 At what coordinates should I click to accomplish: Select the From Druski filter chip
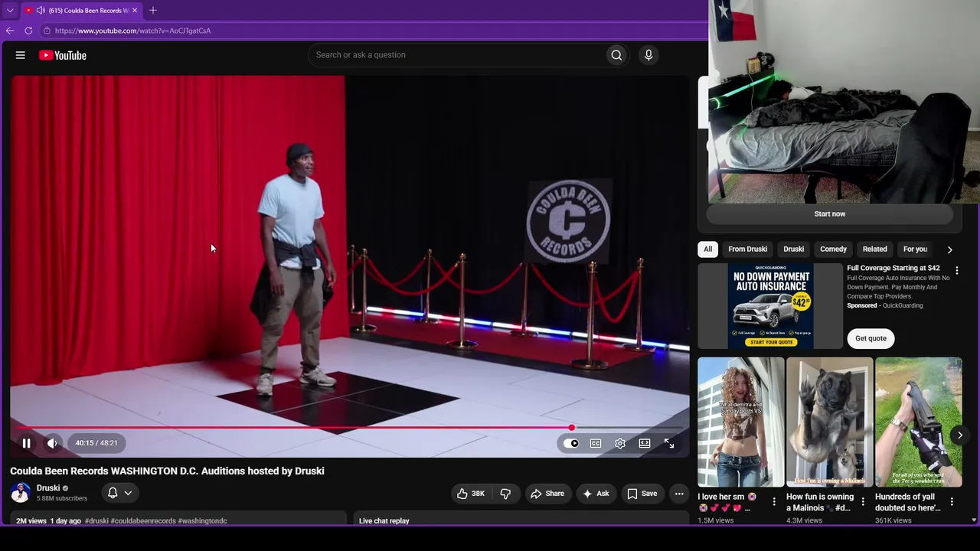pos(747,249)
